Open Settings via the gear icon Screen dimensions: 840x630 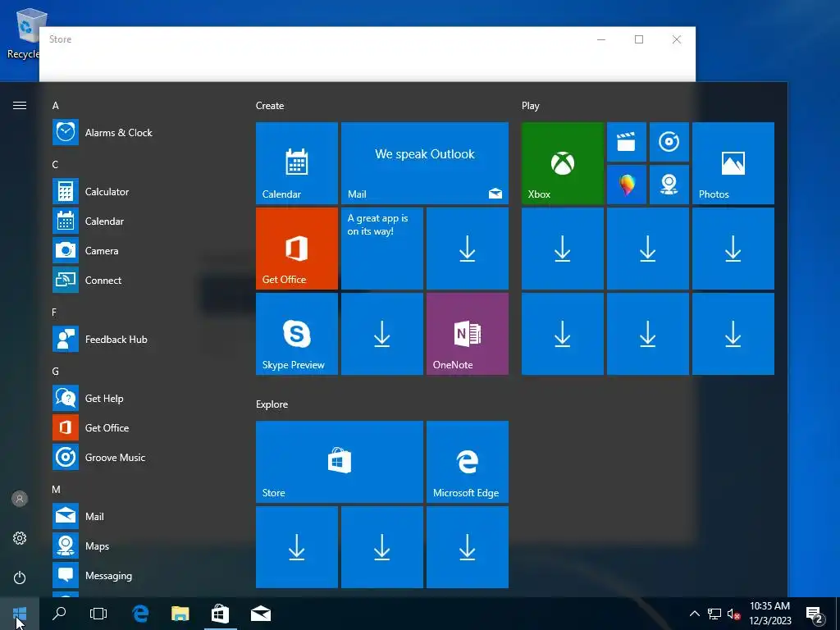coord(20,538)
